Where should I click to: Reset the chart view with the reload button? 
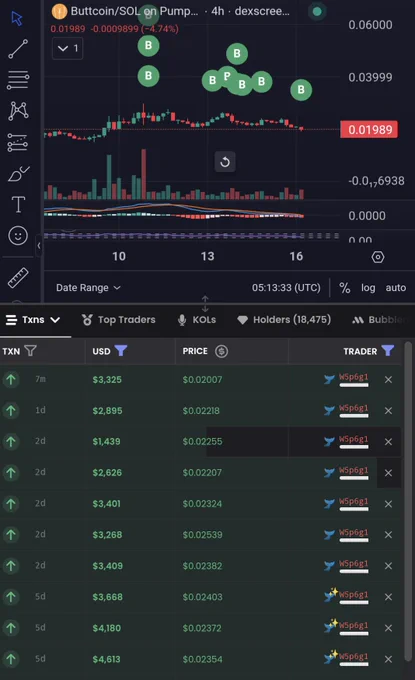point(225,162)
